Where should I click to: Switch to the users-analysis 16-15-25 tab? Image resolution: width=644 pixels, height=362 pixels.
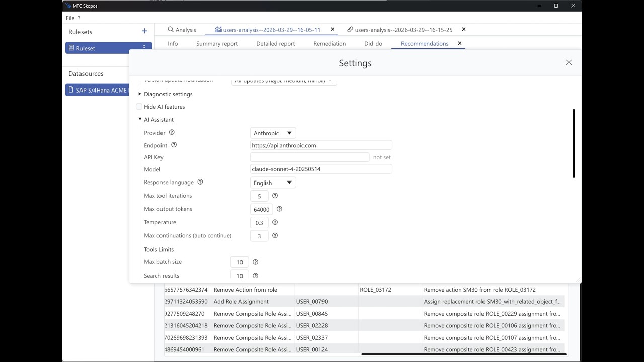click(x=404, y=30)
